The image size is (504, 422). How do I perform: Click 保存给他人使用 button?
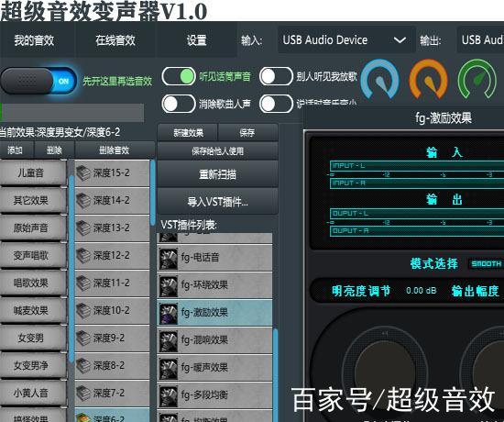click(217, 151)
